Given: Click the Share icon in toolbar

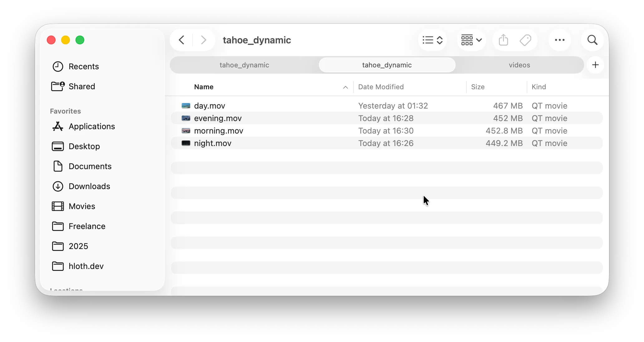Looking at the screenshot, I should coord(503,40).
